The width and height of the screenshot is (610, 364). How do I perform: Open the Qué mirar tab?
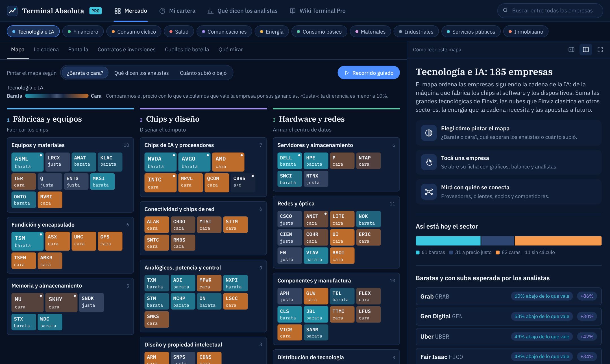pos(231,50)
